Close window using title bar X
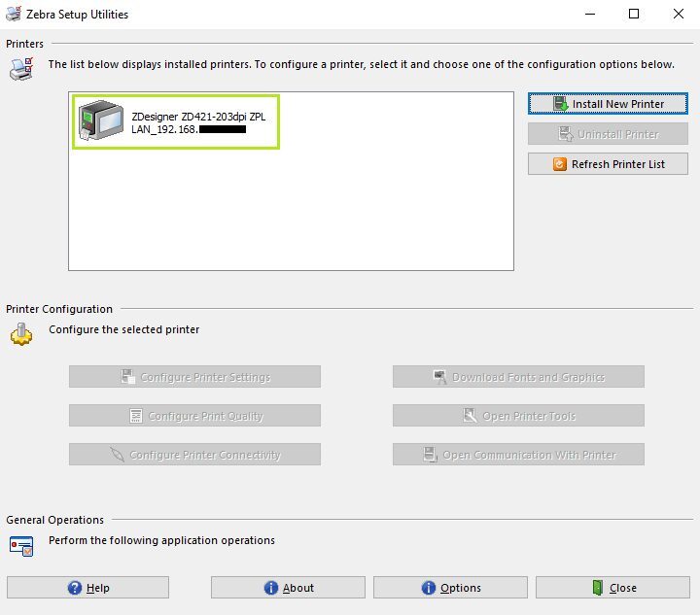This screenshot has height=615, width=700. click(x=679, y=14)
